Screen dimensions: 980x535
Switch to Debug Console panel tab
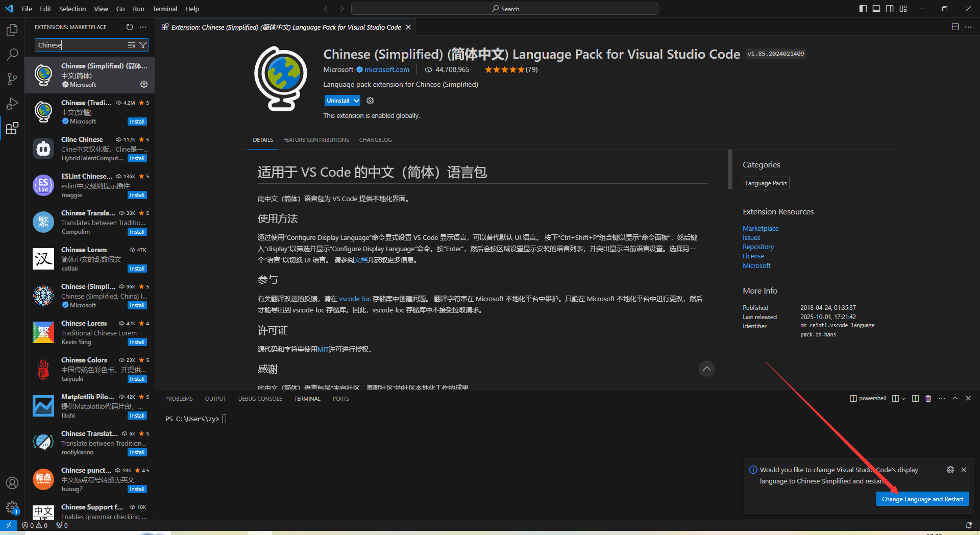(260, 399)
